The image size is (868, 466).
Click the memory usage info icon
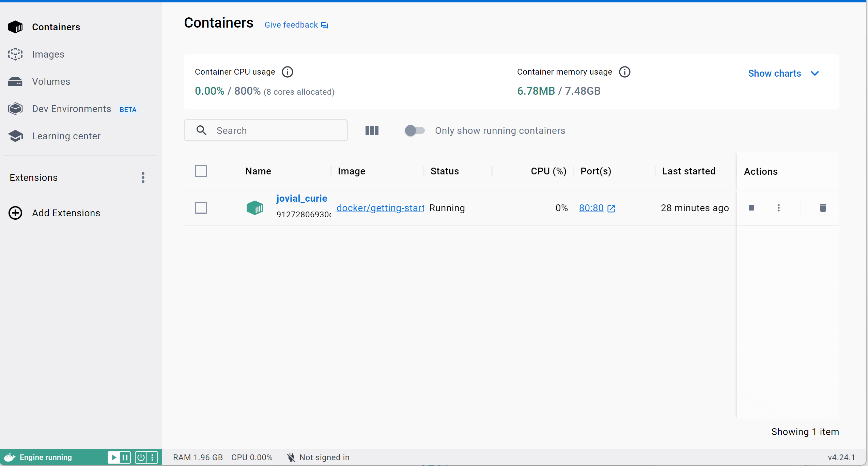tap(624, 72)
